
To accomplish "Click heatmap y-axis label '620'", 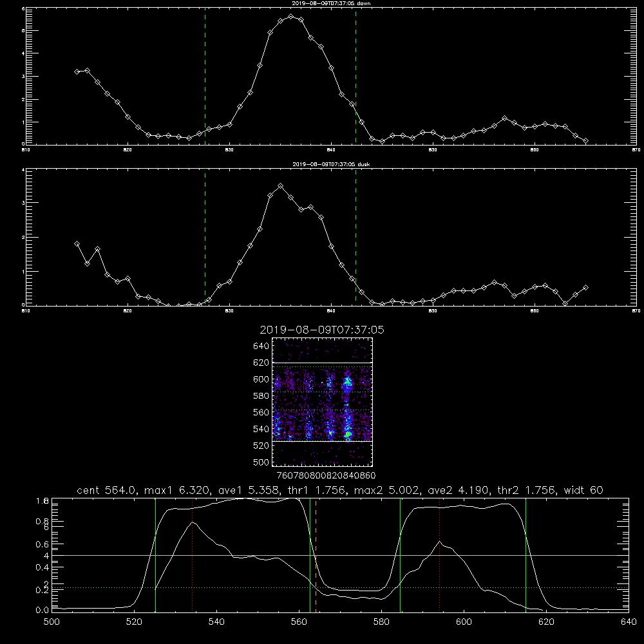I will point(261,363).
